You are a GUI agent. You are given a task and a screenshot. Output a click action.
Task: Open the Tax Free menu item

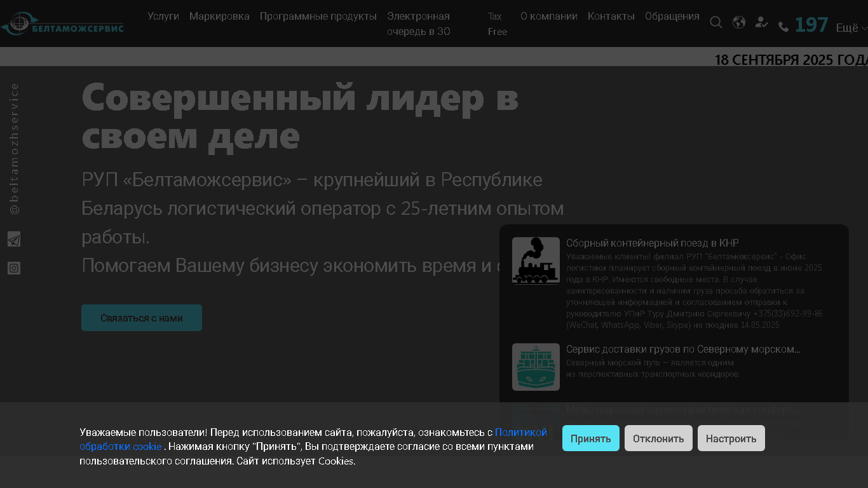click(498, 24)
